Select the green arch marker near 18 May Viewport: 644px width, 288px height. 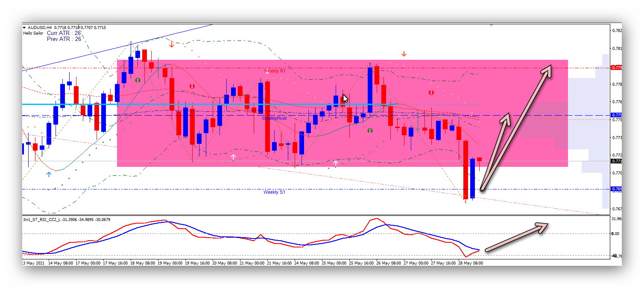(138, 80)
